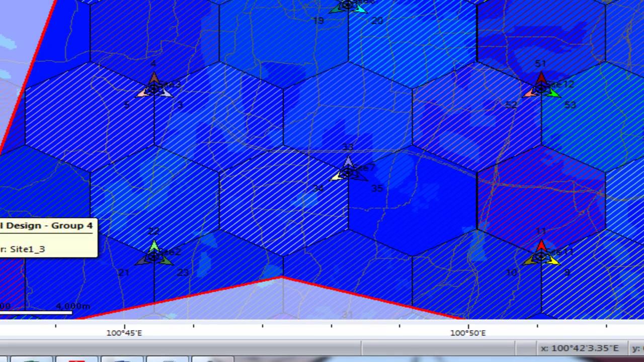Click the light green sector 22 antenna arrow
The height and width of the screenshot is (362, 644).
(154, 246)
